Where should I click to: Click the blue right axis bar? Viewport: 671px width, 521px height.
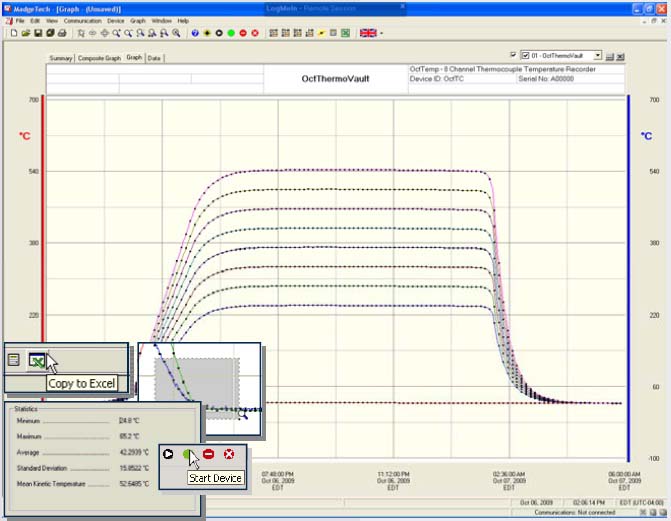[629, 278]
